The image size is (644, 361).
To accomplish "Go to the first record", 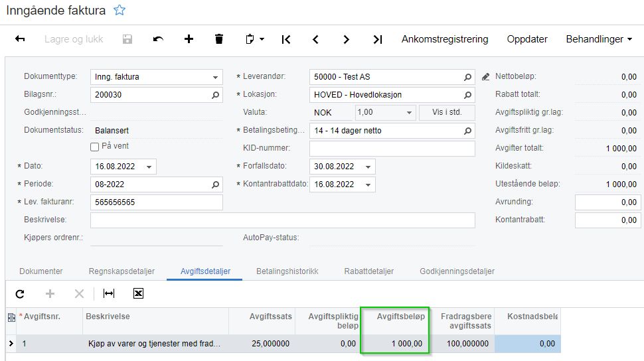I will click(x=286, y=39).
